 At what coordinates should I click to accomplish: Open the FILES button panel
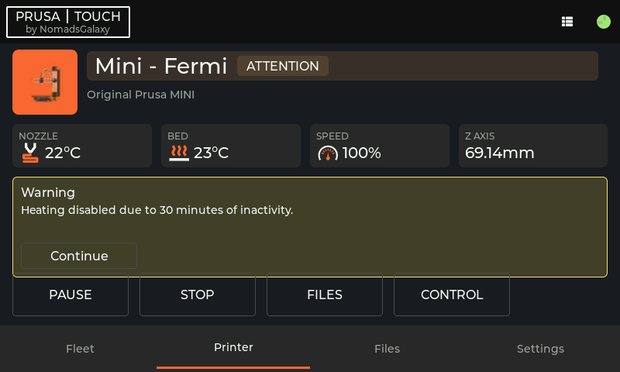coord(325,295)
